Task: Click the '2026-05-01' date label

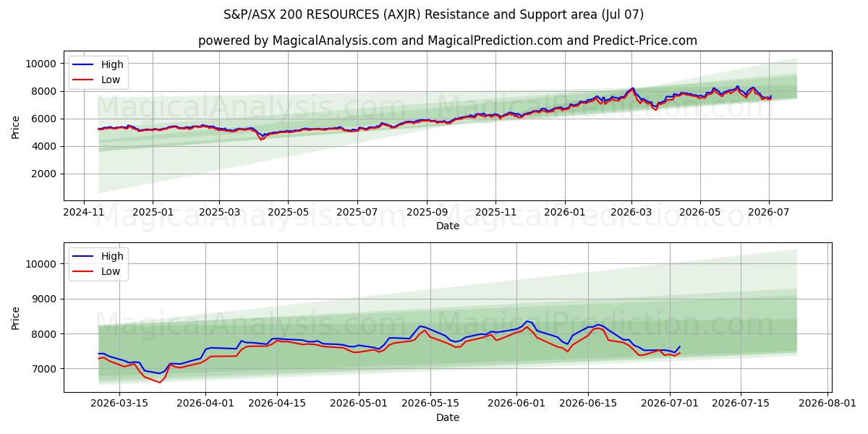Action: [x=359, y=404]
